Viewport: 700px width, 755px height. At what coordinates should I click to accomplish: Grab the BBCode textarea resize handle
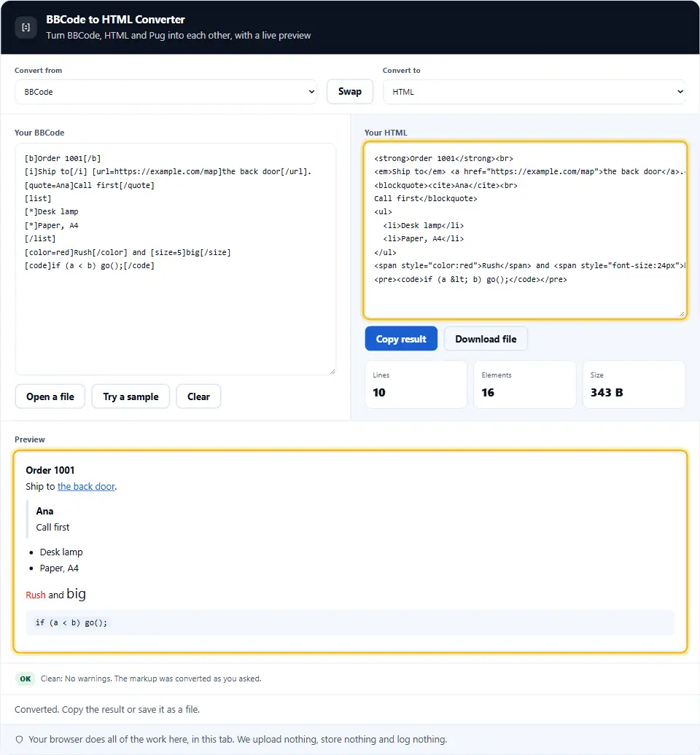(332, 371)
